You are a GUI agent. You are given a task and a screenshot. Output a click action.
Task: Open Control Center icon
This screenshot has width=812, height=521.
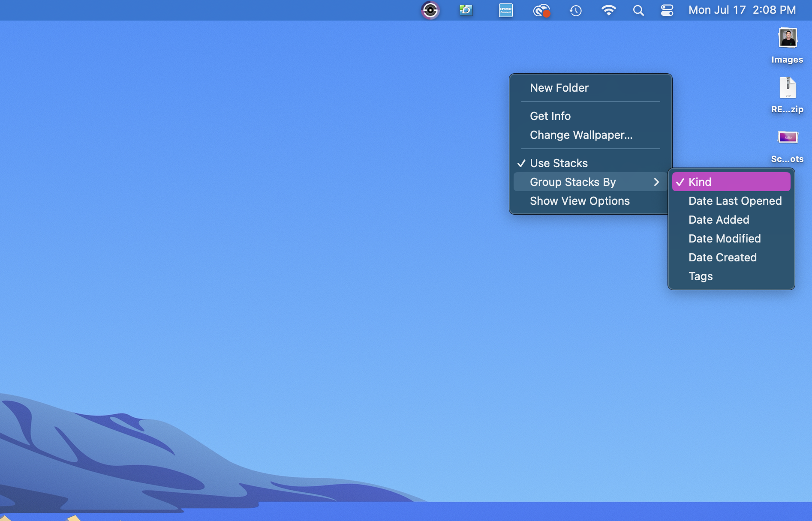pos(667,10)
